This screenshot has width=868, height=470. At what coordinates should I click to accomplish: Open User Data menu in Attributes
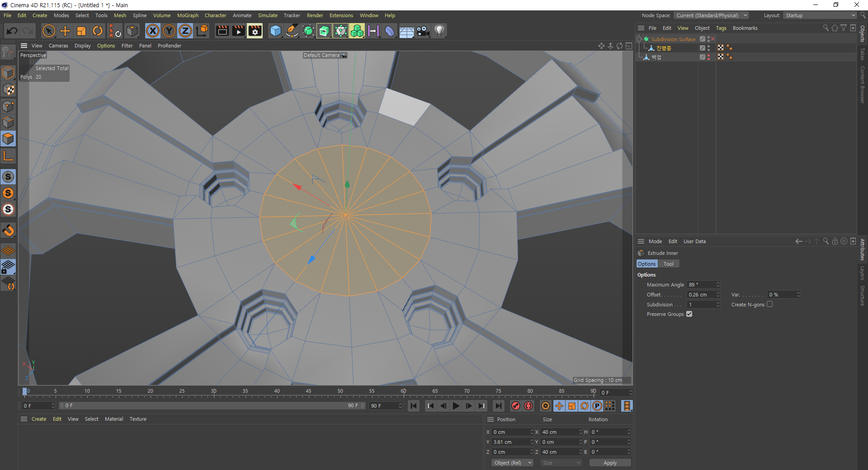694,241
